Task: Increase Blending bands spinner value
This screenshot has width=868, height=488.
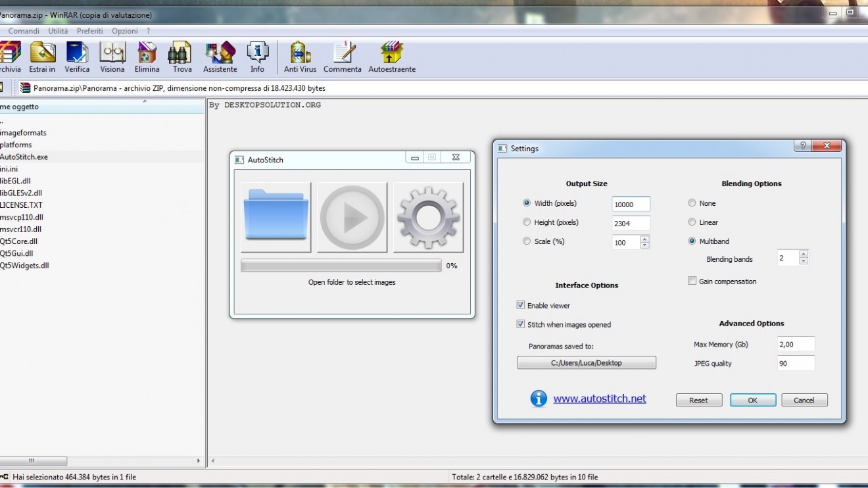Action: click(x=804, y=255)
